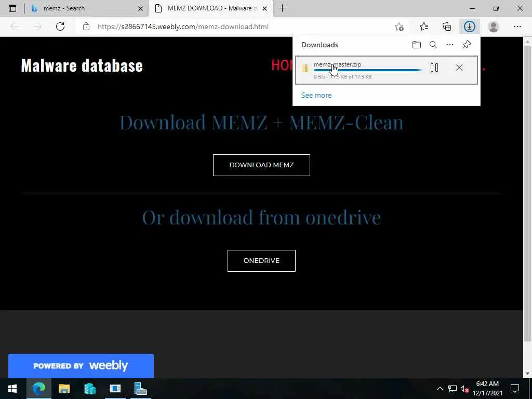Close the MEMZ DOWNLOAD tab
Viewport: 532px width, 399px height.
pos(264,8)
